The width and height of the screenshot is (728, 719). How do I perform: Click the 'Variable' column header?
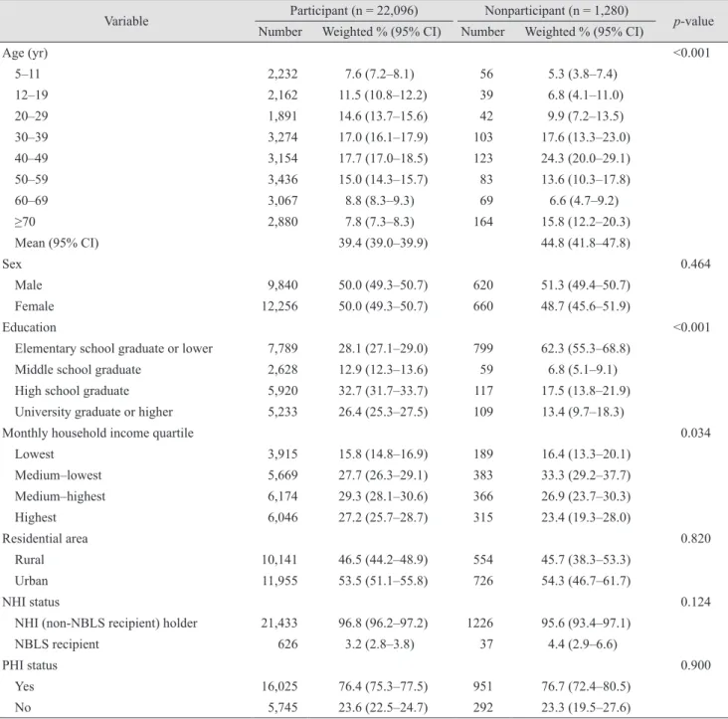click(x=126, y=21)
